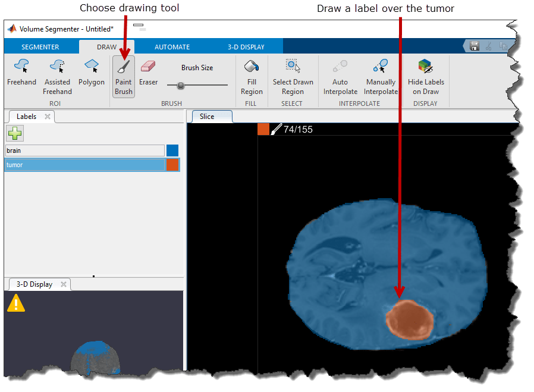The width and height of the screenshot is (534, 392).
Task: Click the slice counter 74/155
Action: (298, 130)
